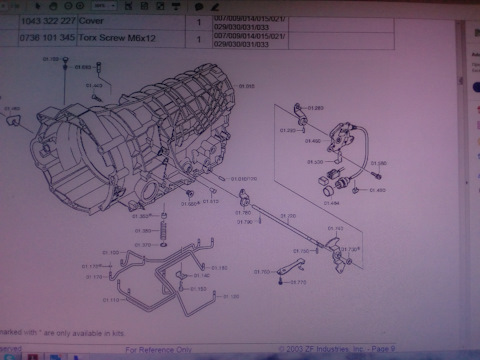This screenshot has height=360, width=480.
Task: Select the arrow selection tool
Action: 38,6
